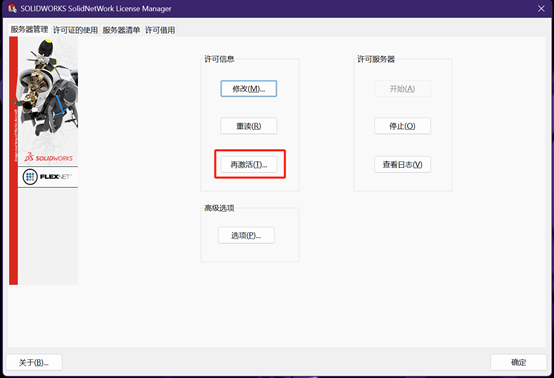Click the 停止(O) server button
554x378 pixels.
[402, 126]
